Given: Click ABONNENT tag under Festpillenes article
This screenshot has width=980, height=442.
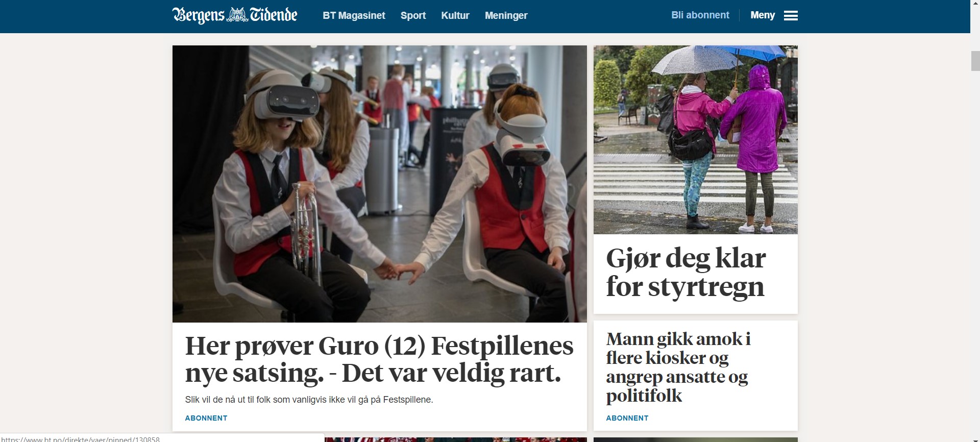Looking at the screenshot, I should tap(206, 418).
